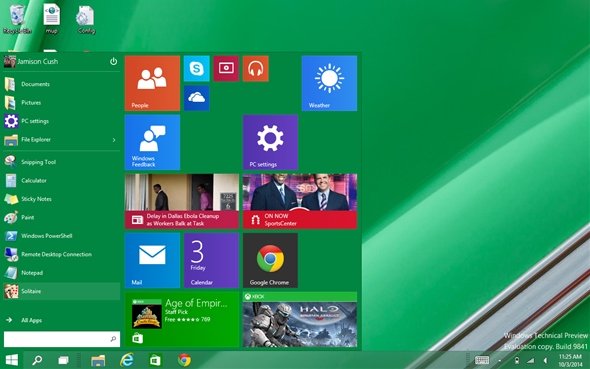Select the Recycle Bin desktop icon
The image size is (590, 369).
17,19
